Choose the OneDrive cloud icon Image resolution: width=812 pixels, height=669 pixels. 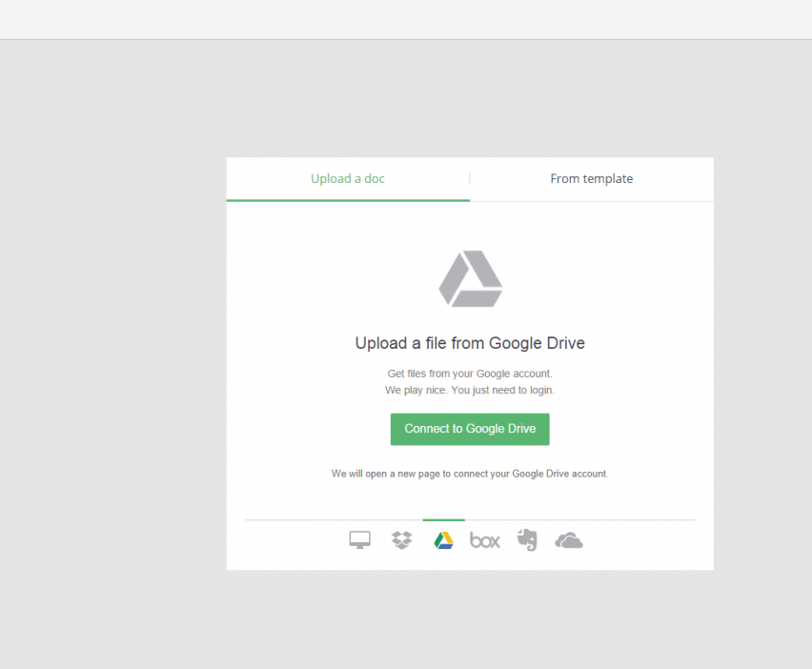click(569, 540)
